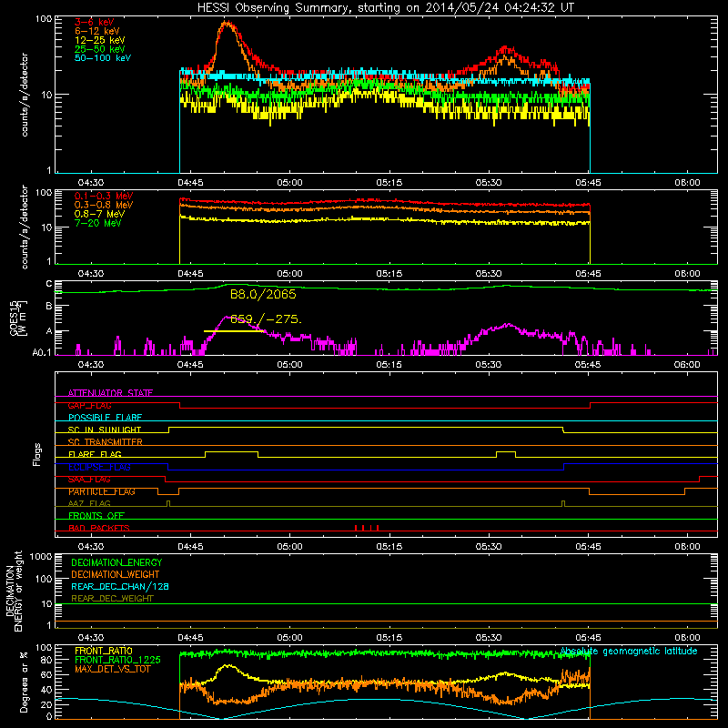Select the ECLIPSE_FLAG label
The width and height of the screenshot is (728, 728).
click(x=99, y=467)
